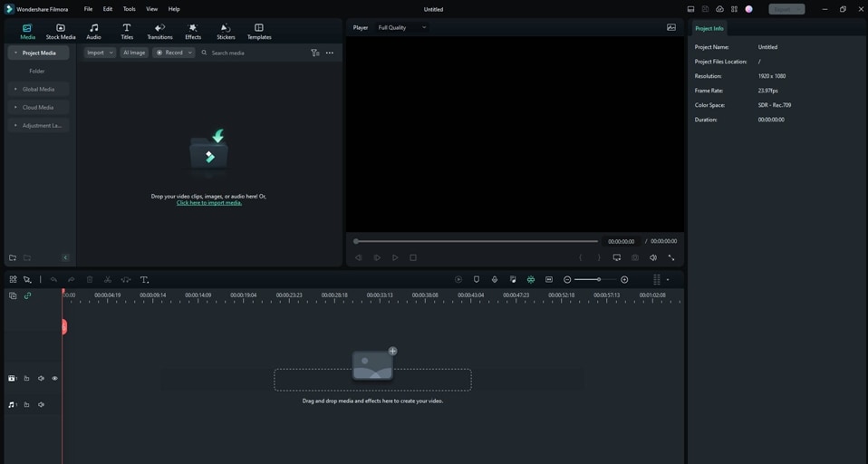Mute video track 1
Viewport: 868px width, 464px height.
(x=41, y=378)
